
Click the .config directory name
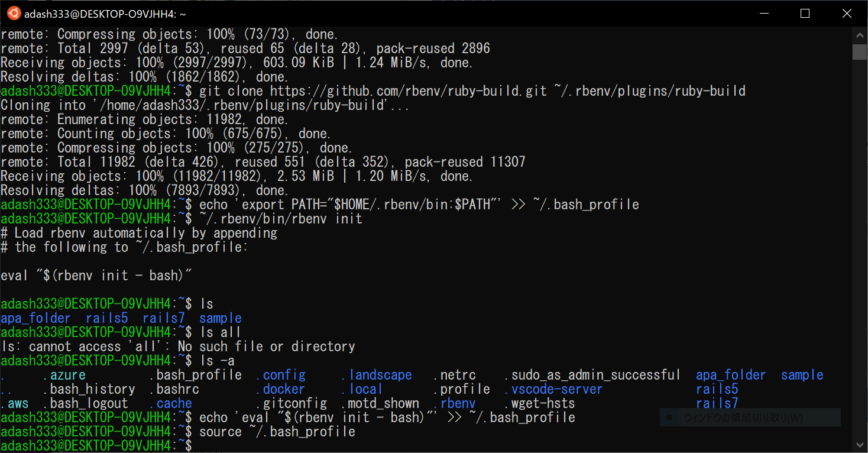click(x=280, y=375)
